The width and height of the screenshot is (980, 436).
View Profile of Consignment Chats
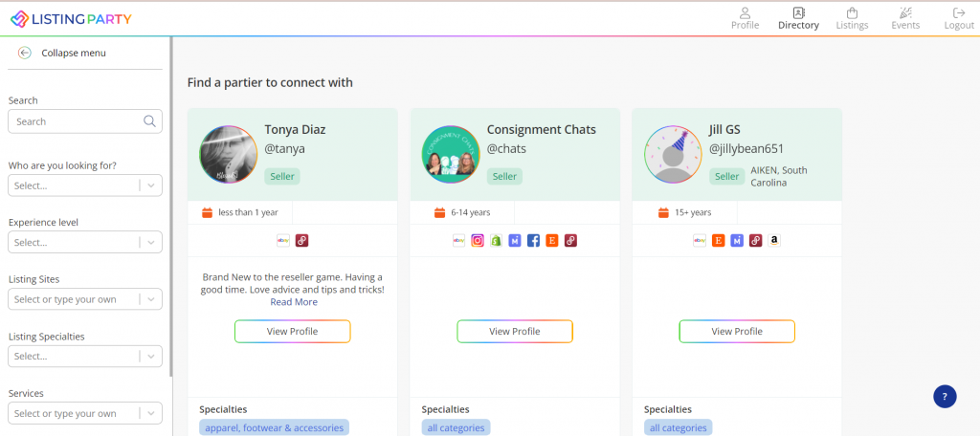point(514,332)
